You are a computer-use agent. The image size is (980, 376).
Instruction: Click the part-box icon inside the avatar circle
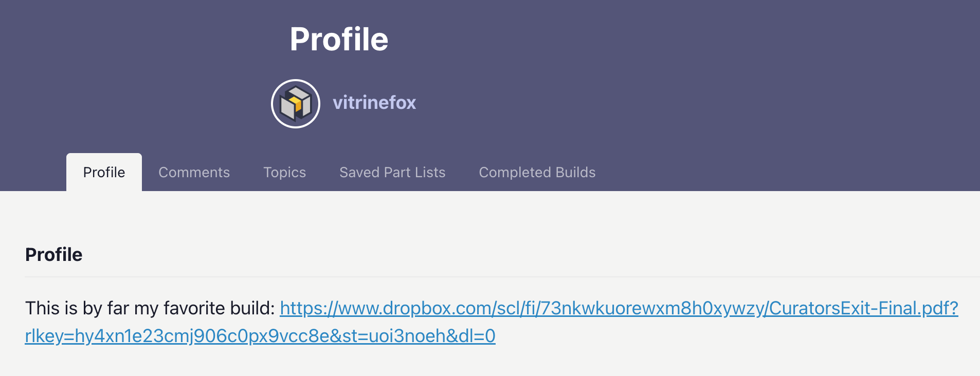point(296,103)
